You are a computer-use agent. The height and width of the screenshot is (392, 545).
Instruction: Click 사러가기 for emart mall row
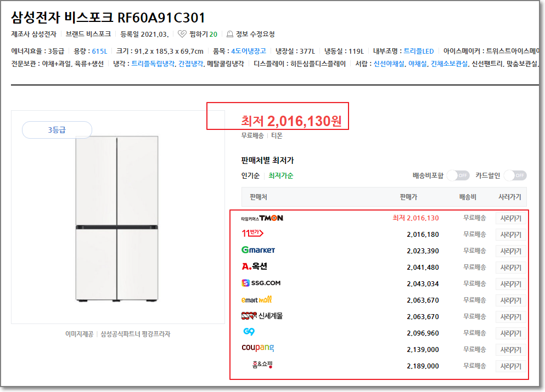(x=510, y=300)
